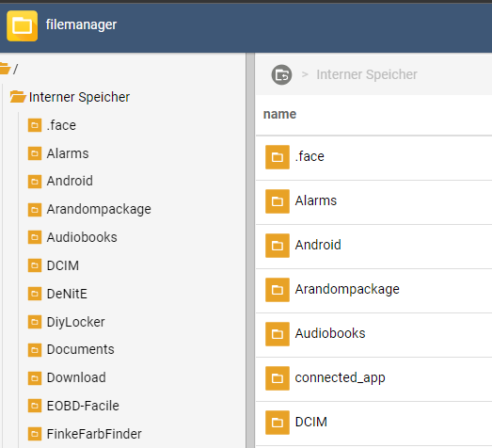Collapse the root slash folder in tree
492x448 pixels.
click(x=6, y=69)
